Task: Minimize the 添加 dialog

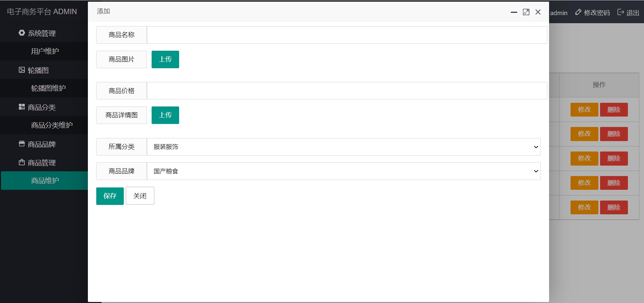Action: [514, 12]
